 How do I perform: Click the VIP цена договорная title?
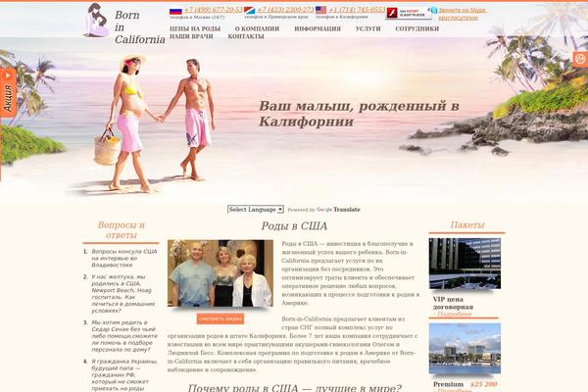453,303
